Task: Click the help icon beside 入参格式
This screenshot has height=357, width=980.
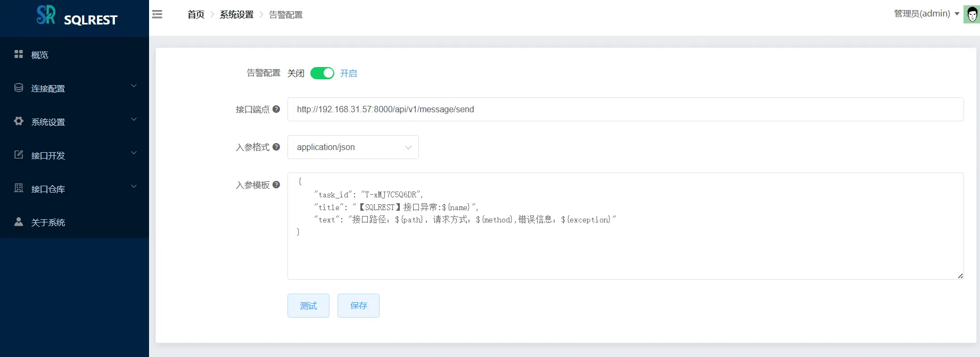Action: coord(276,147)
